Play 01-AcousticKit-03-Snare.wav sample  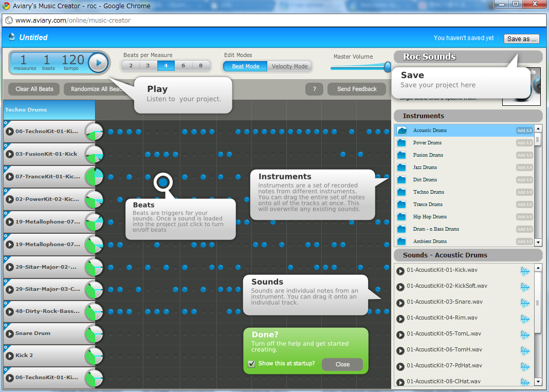pyautogui.click(x=400, y=303)
